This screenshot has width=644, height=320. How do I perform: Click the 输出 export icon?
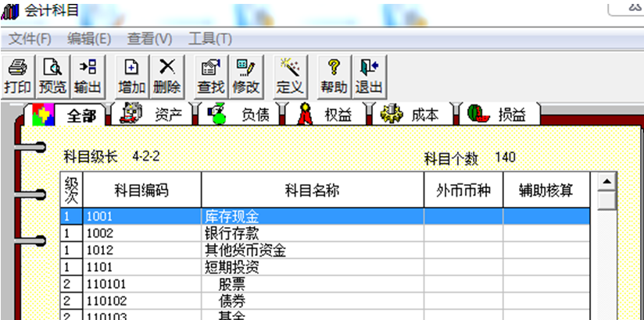click(x=88, y=76)
